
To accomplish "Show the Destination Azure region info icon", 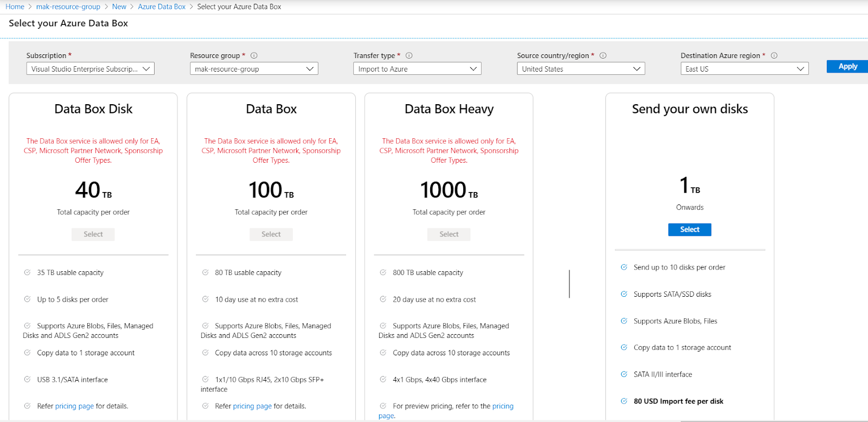I will click(x=774, y=55).
